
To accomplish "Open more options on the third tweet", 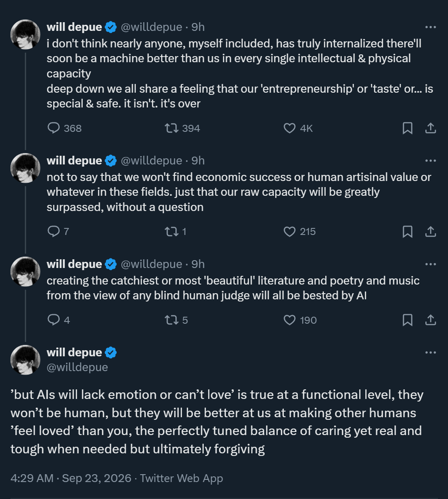I will [431, 264].
